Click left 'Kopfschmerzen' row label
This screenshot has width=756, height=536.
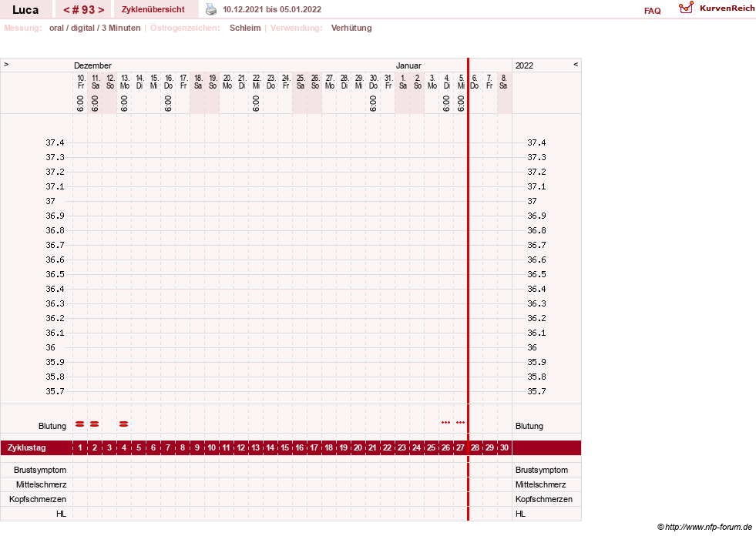point(38,499)
